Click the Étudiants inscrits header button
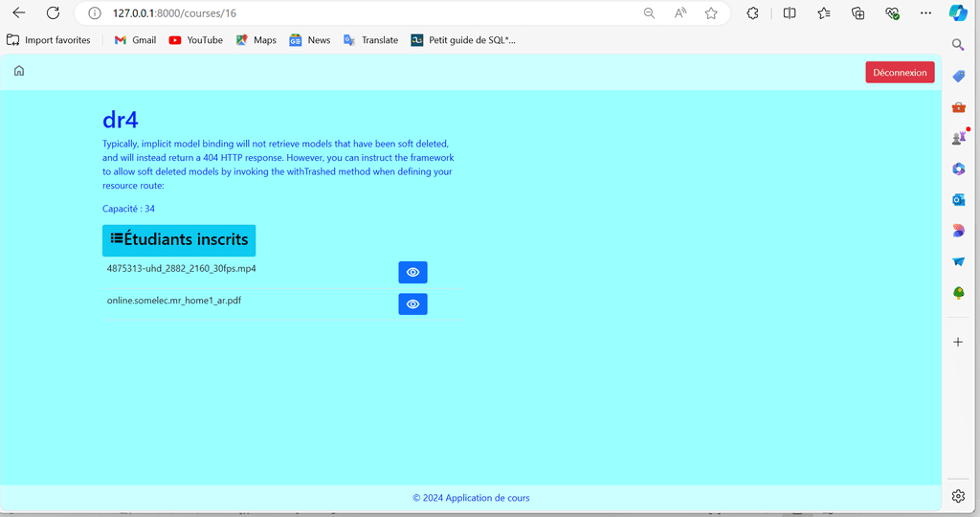The image size is (980, 517). point(179,240)
